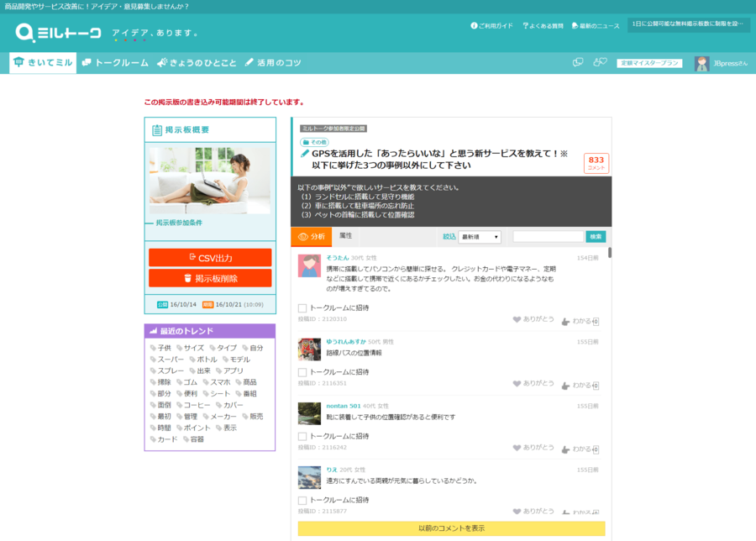Expand 以前のコメントを表示 bar
The height and width of the screenshot is (541, 756).
tap(451, 528)
